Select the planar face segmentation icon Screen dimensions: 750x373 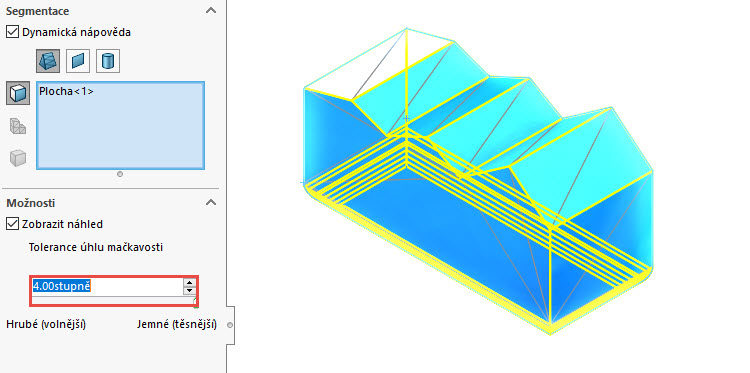tap(78, 61)
